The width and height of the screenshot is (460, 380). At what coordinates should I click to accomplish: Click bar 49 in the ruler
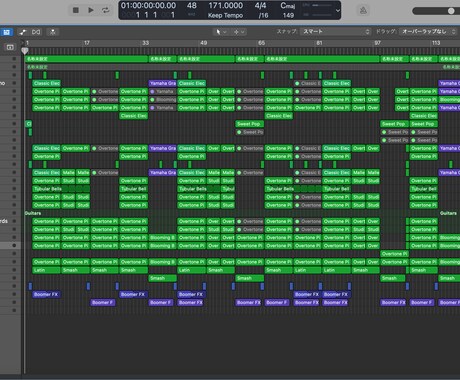(x=203, y=43)
